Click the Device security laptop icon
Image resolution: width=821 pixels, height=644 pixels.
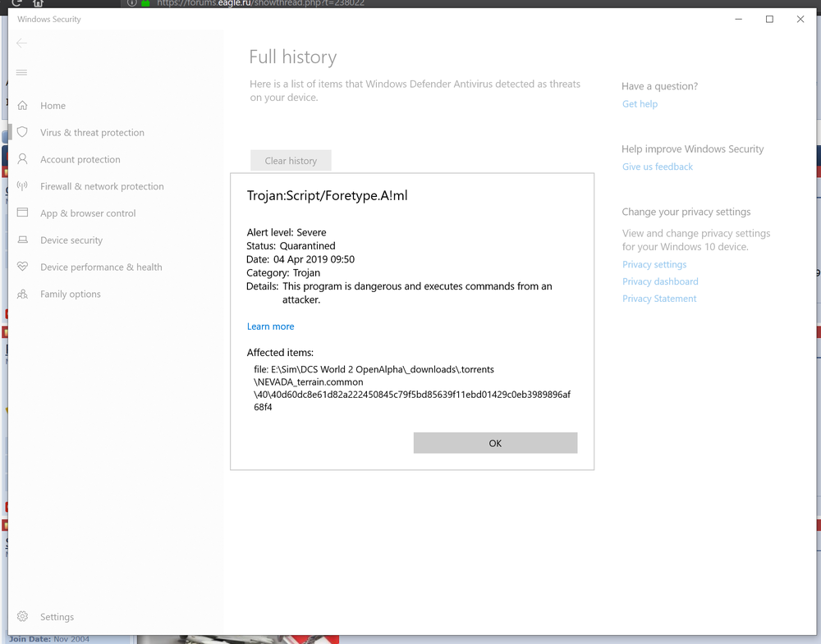pos(22,240)
